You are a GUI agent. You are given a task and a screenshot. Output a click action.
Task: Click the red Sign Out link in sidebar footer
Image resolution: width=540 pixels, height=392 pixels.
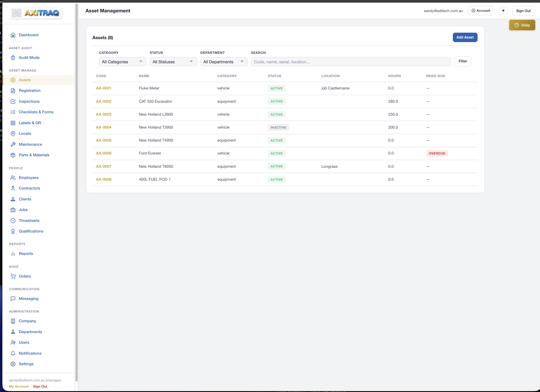click(x=40, y=386)
